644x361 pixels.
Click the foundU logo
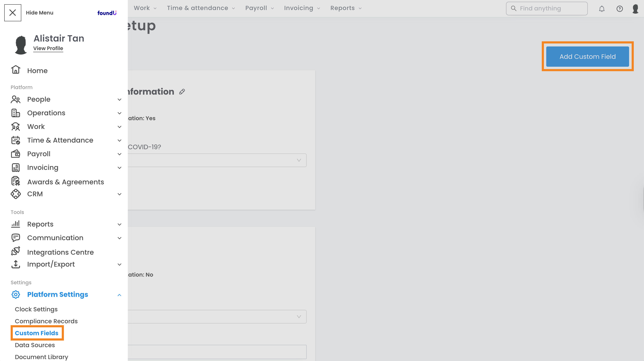107,13
